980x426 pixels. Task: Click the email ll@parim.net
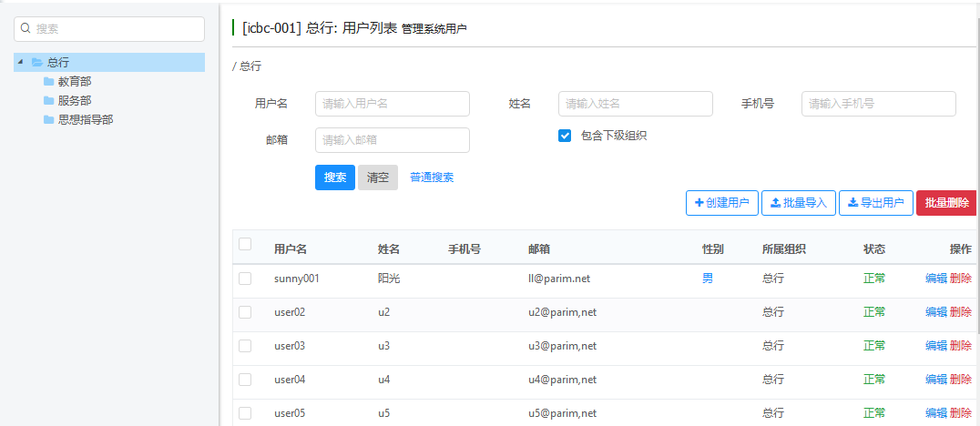pos(558,279)
